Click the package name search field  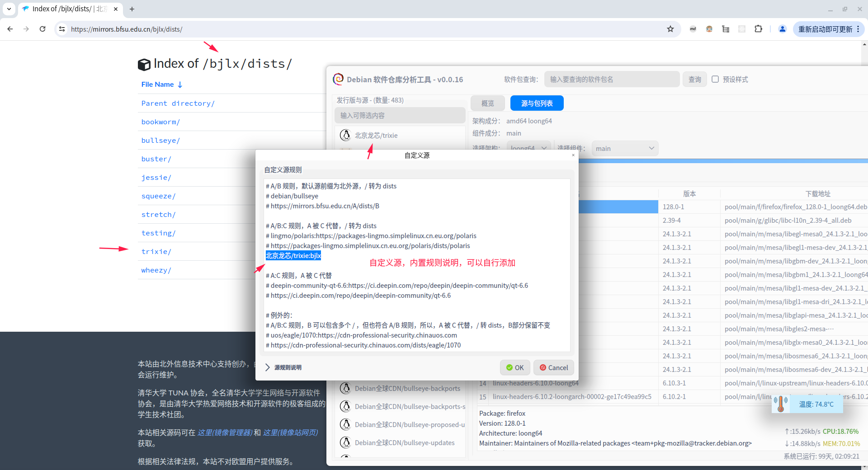(612, 79)
